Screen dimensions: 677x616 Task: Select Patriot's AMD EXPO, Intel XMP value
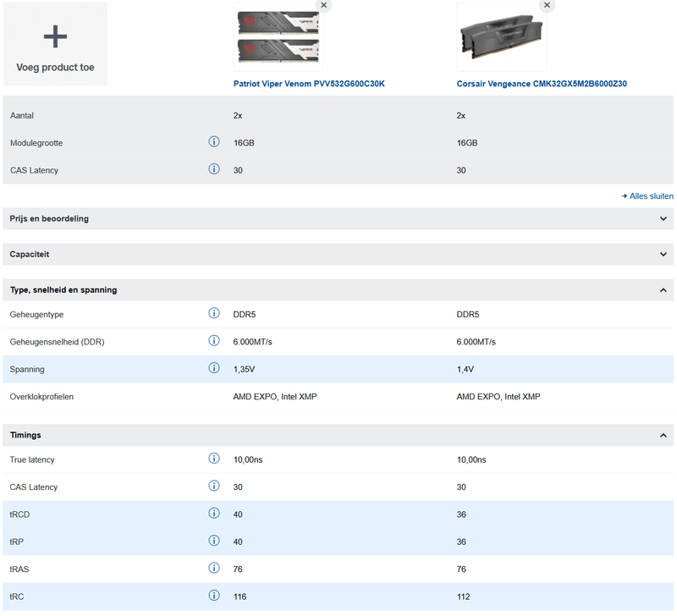click(x=275, y=397)
